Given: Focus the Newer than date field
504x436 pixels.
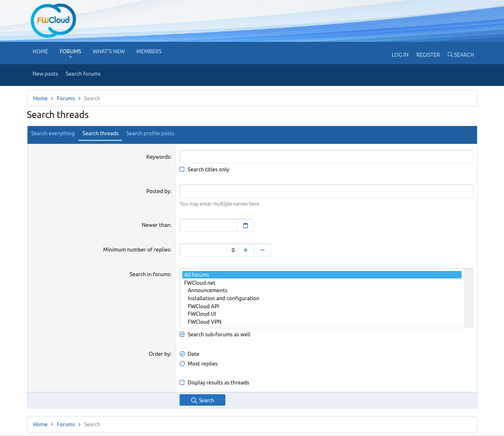Looking at the screenshot, I should coord(208,225).
